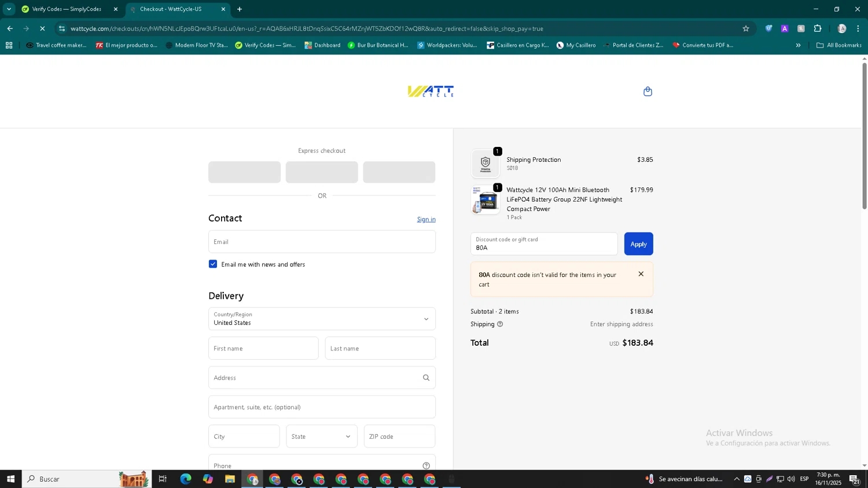Open Bur Bur Botanical bookmark

pyautogui.click(x=378, y=45)
